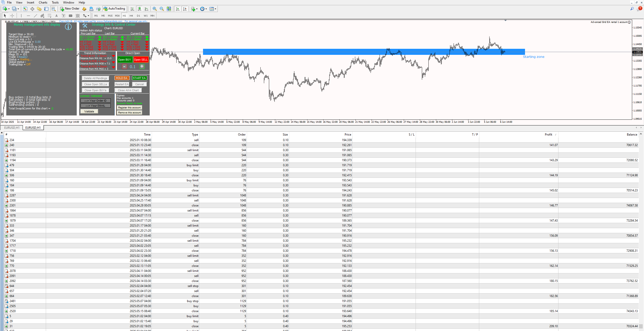Expand the indicators list dropdown arrow
Image resolution: width=644 pixels, height=331 pixels.
197,9
